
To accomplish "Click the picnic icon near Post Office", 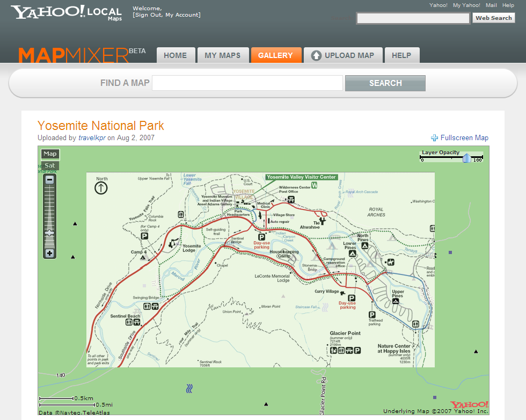I will (x=291, y=200).
